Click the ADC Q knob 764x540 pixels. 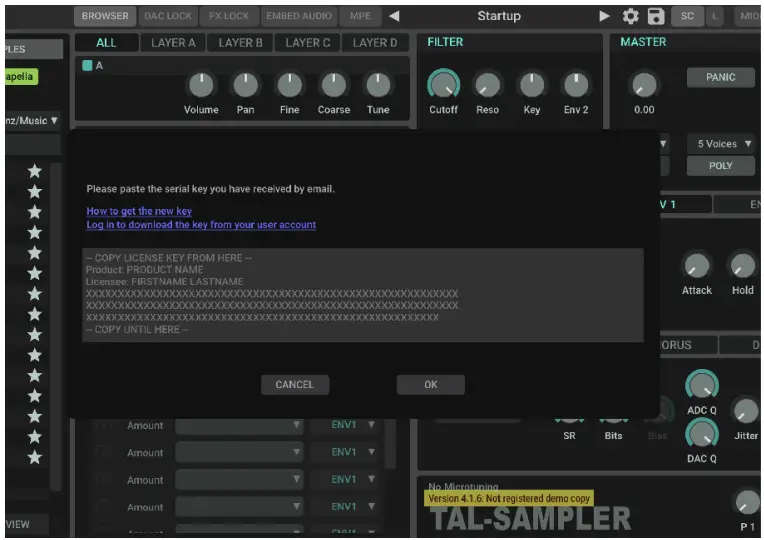[702, 385]
